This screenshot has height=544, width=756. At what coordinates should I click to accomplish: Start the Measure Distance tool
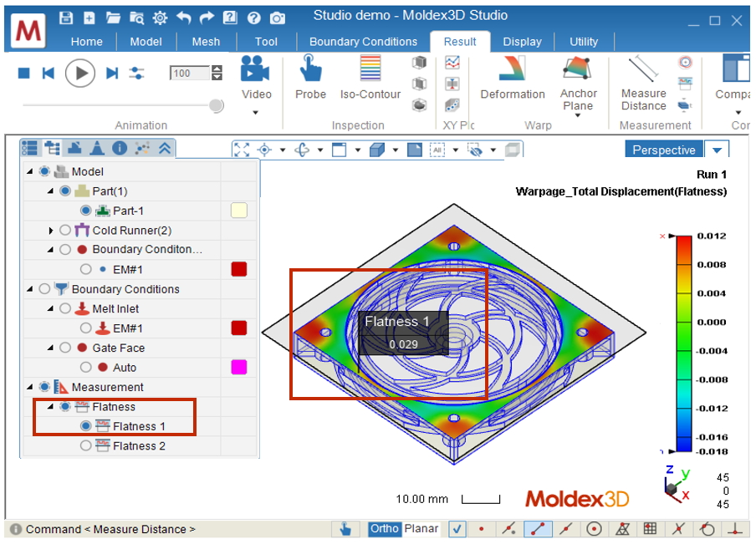tap(644, 83)
